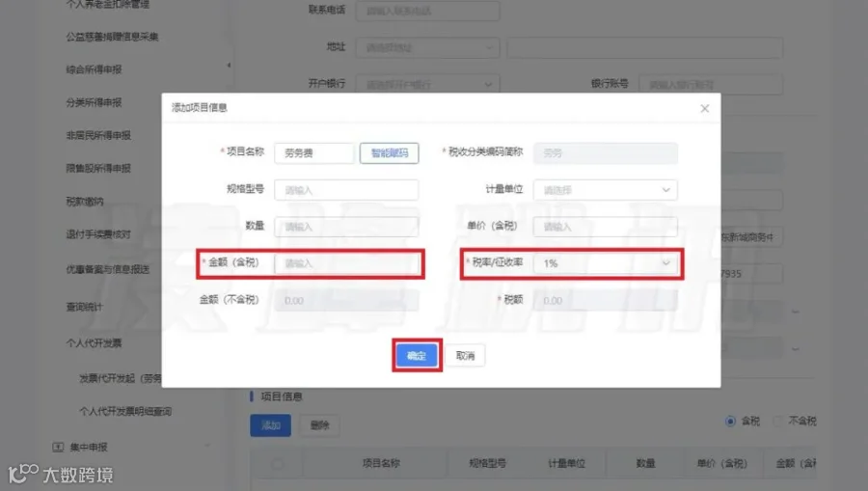
Task: Open the 计量单位 dropdown
Action: pyautogui.click(x=605, y=190)
